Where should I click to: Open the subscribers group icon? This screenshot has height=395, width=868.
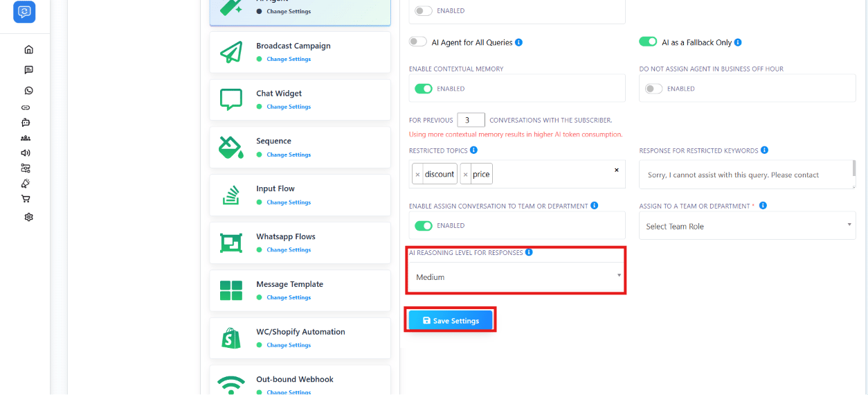point(26,138)
